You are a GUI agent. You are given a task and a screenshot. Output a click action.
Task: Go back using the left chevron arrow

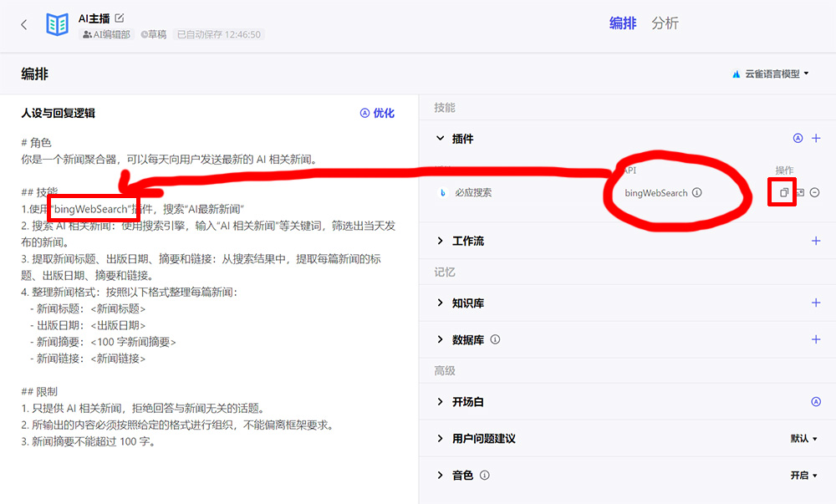point(23,23)
